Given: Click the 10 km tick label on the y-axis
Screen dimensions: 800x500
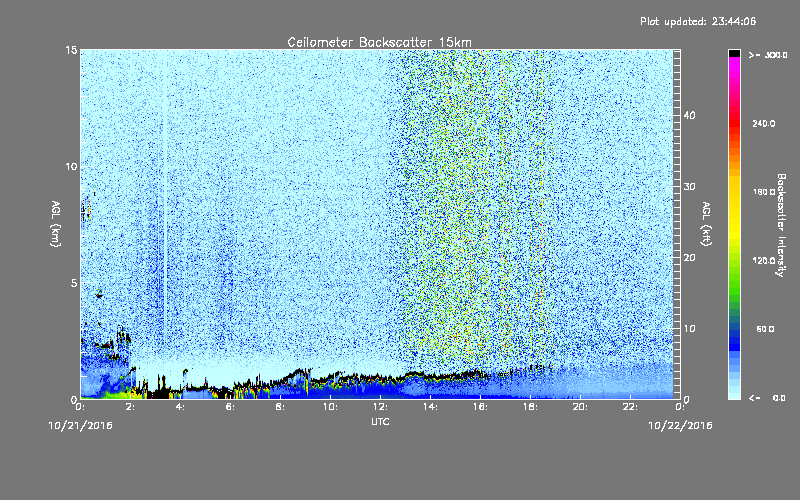Looking at the screenshot, I should pyautogui.click(x=71, y=167).
